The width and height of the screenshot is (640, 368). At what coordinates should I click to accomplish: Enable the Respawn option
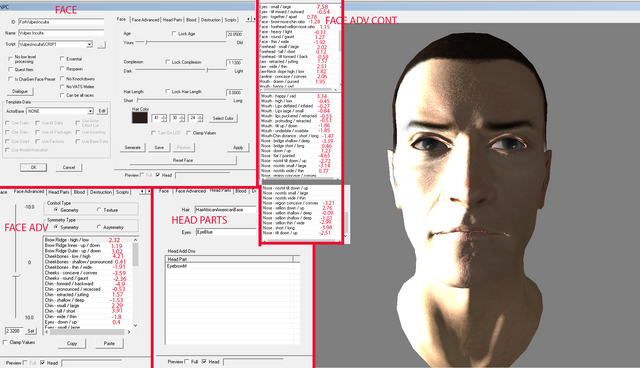coord(62,69)
